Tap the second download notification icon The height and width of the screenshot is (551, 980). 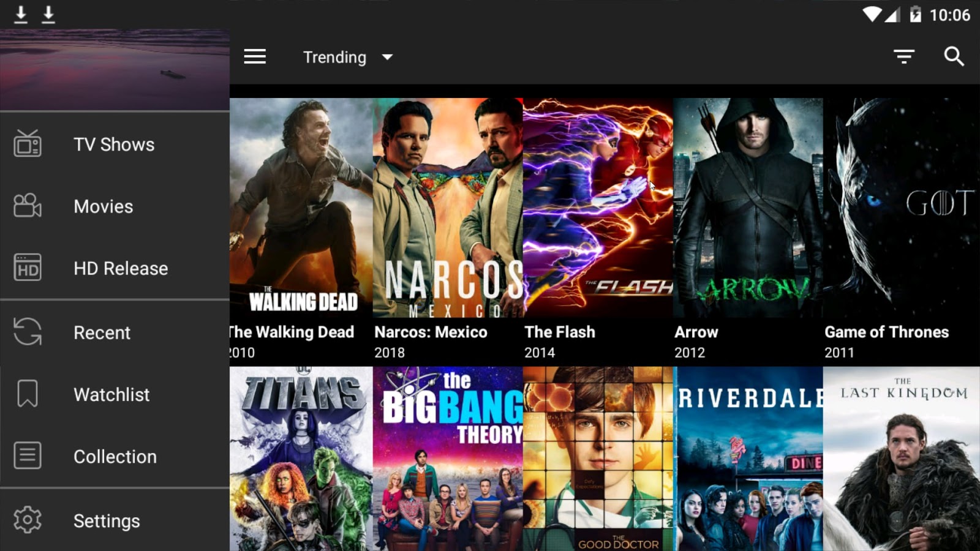click(48, 15)
